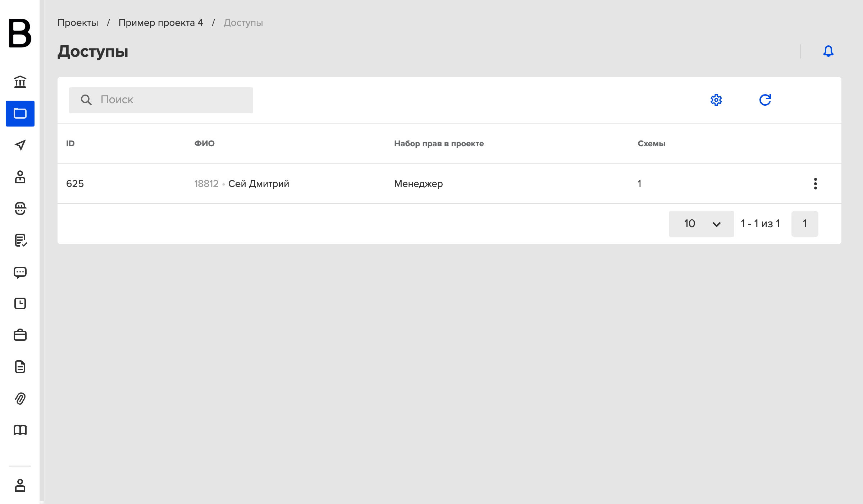Focus the Поиск search field
This screenshot has width=863, height=504.
tap(161, 100)
